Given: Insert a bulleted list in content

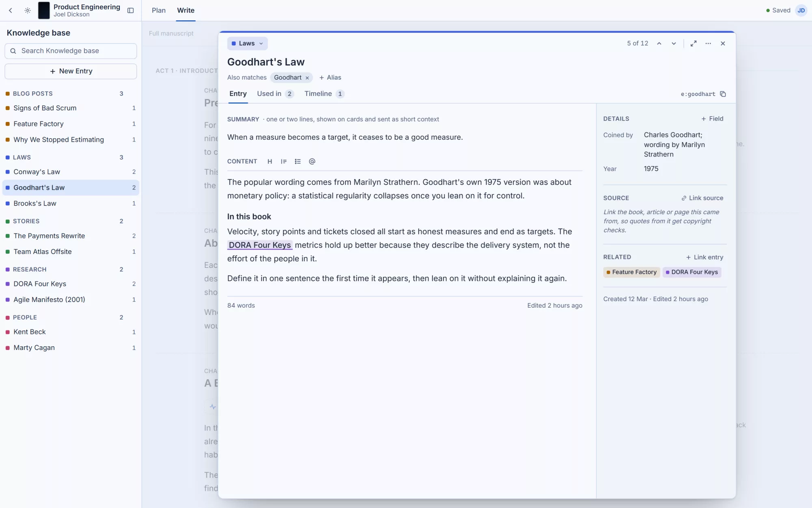Looking at the screenshot, I should pos(298,161).
